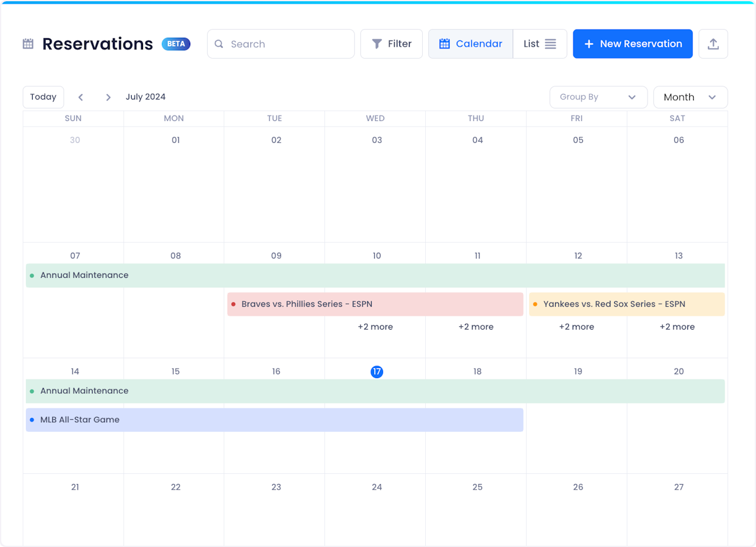
Task: Expand +2 more on July 12
Action: coord(576,327)
